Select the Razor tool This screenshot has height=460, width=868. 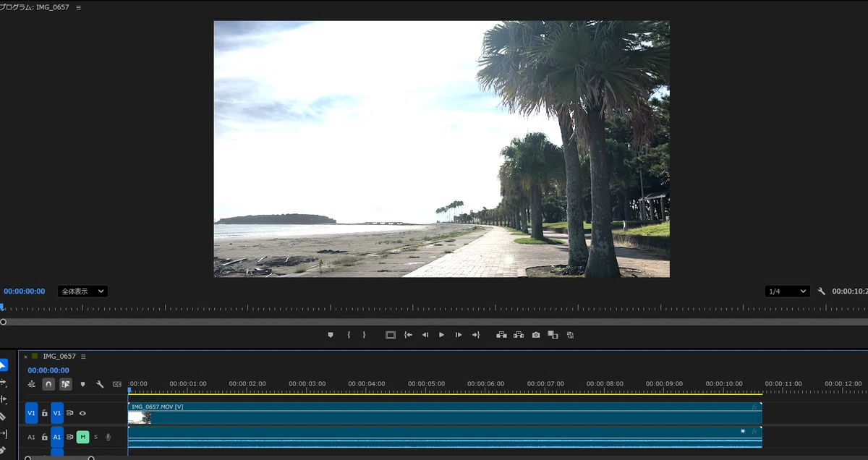click(3, 417)
